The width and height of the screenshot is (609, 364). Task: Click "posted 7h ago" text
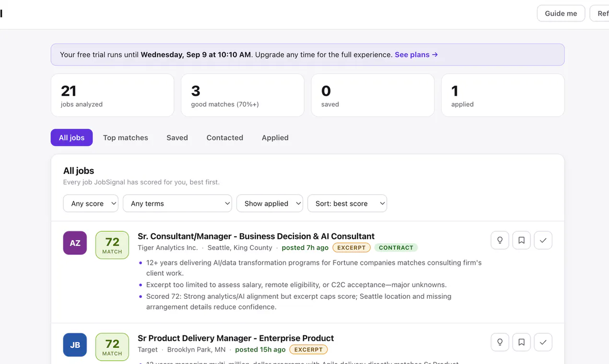point(305,248)
